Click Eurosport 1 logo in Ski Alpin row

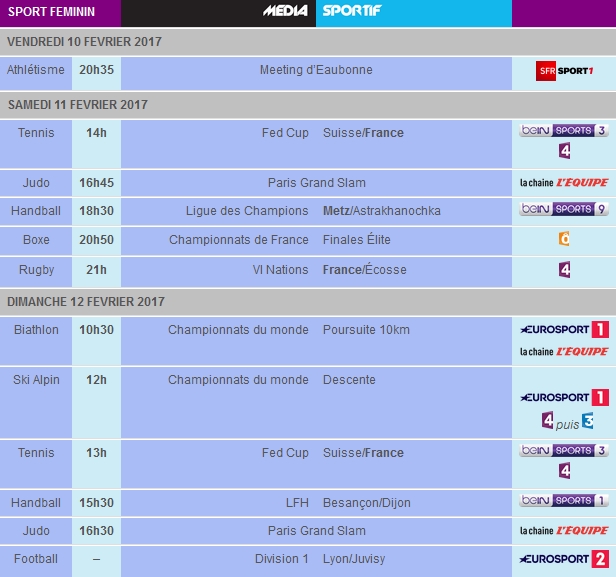(x=565, y=397)
